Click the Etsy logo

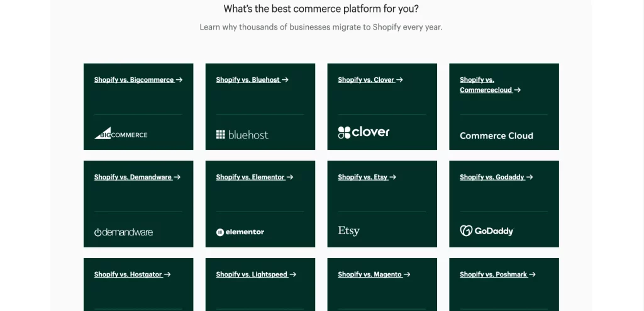[x=348, y=231]
